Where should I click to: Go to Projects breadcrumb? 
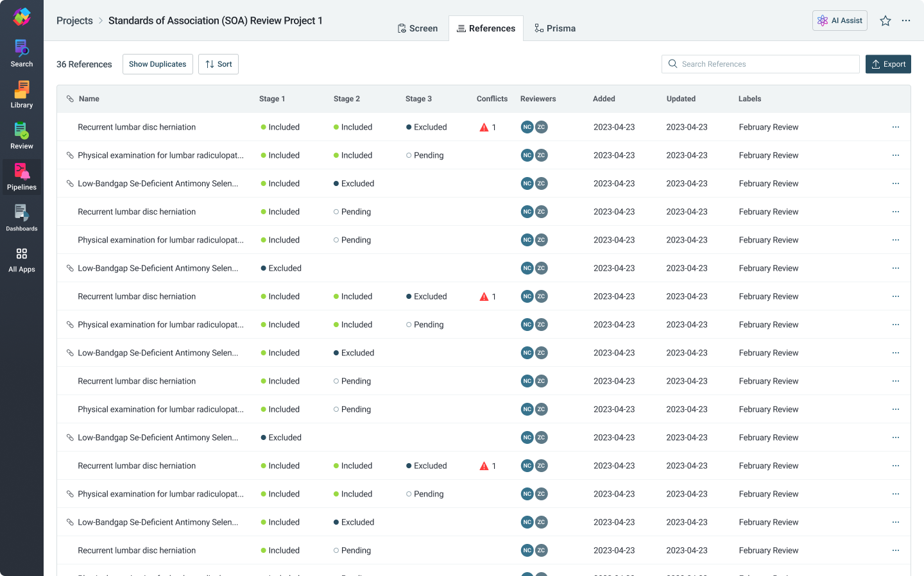click(74, 21)
